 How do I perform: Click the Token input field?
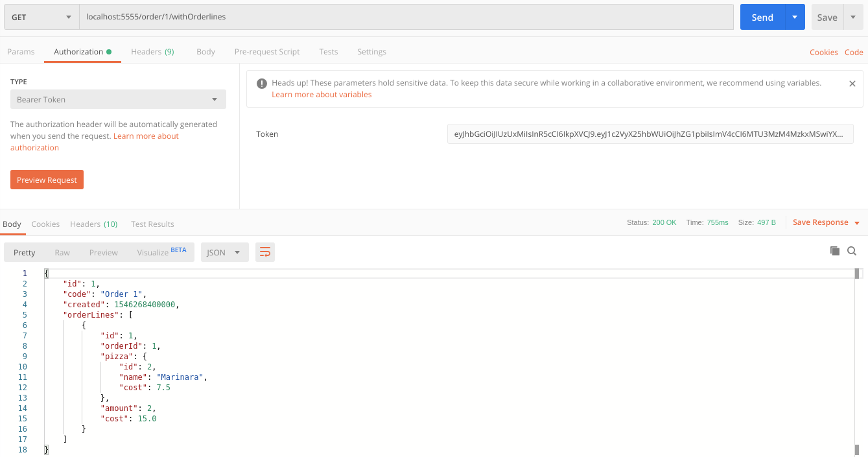coord(650,134)
